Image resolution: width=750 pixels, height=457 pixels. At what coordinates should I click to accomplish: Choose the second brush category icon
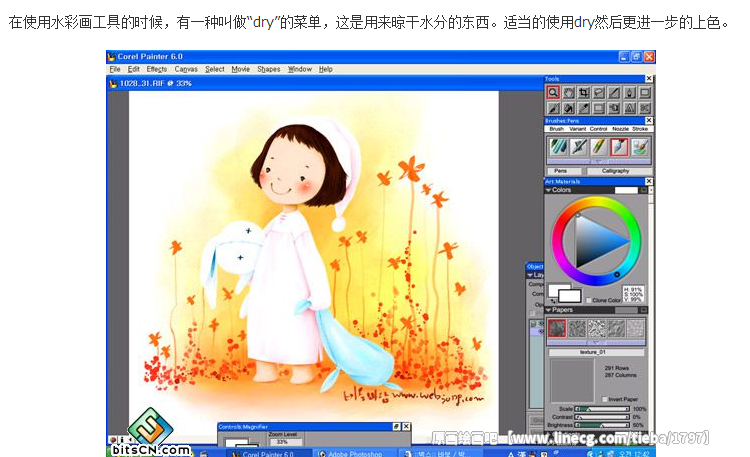[578, 146]
